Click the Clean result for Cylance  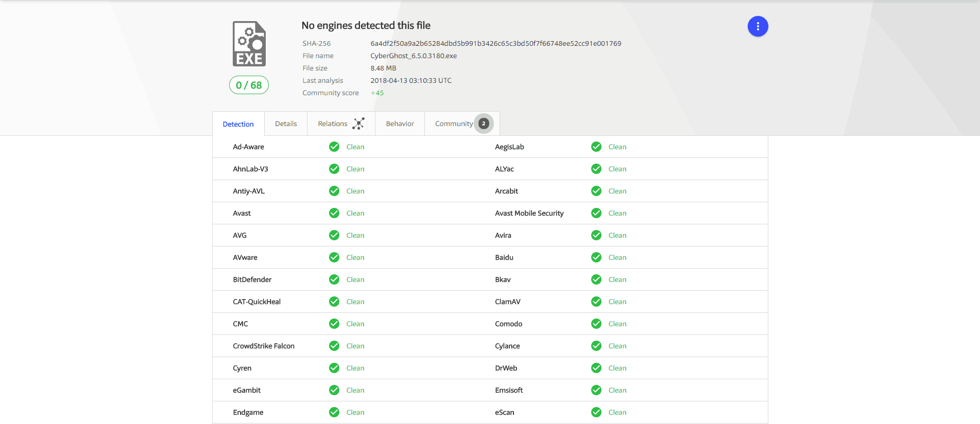(617, 346)
